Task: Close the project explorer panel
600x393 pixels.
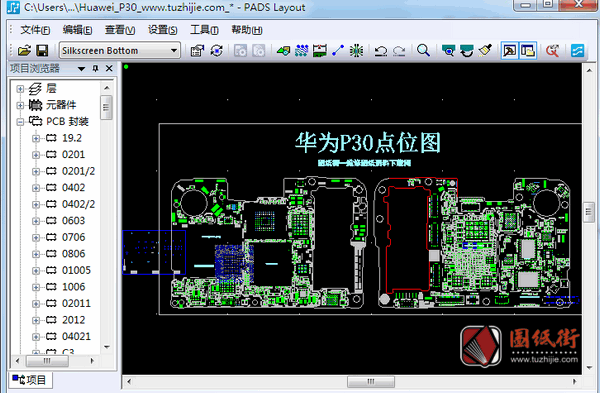Action: coord(109,68)
